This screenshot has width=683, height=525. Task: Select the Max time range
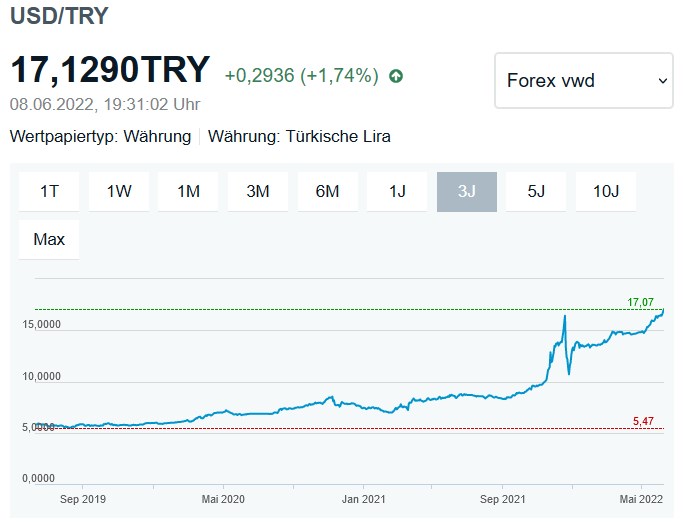49,239
